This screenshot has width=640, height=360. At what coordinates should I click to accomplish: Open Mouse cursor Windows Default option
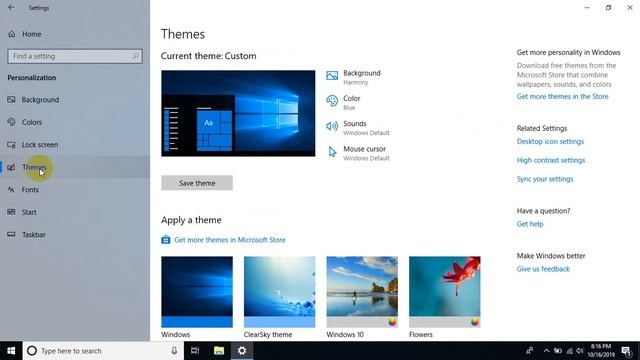coord(366,153)
